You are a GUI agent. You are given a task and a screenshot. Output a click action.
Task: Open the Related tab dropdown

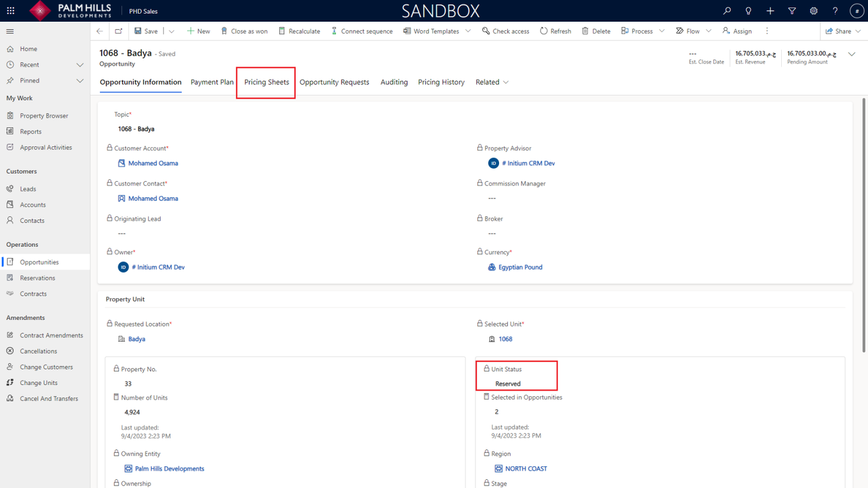click(492, 82)
